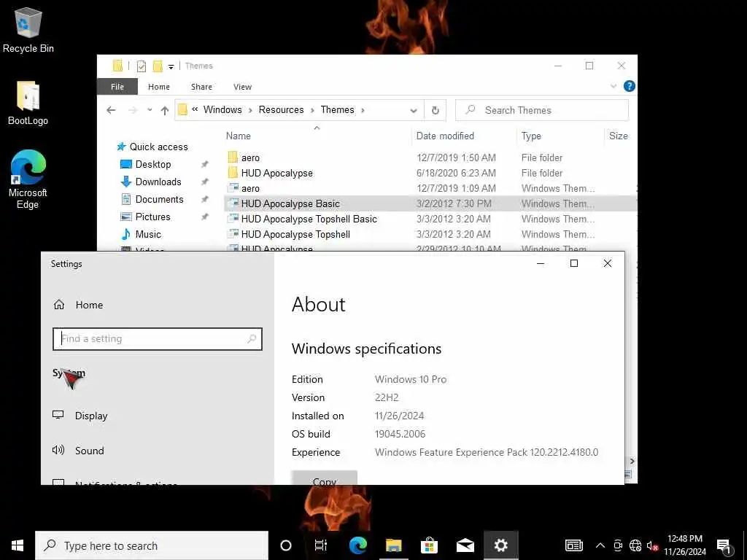Go up one folder level in Explorer
747x560 pixels.
pyautogui.click(x=165, y=111)
